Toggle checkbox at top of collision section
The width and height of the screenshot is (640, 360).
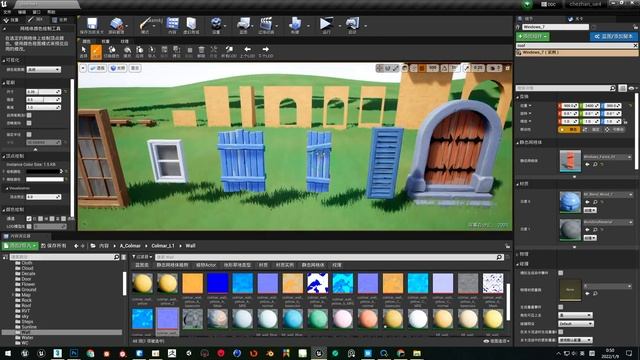[x=561, y=273]
